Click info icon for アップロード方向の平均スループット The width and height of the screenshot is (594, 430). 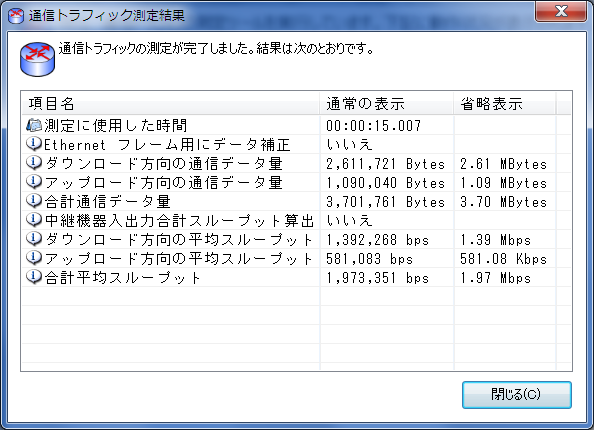[x=34, y=258]
